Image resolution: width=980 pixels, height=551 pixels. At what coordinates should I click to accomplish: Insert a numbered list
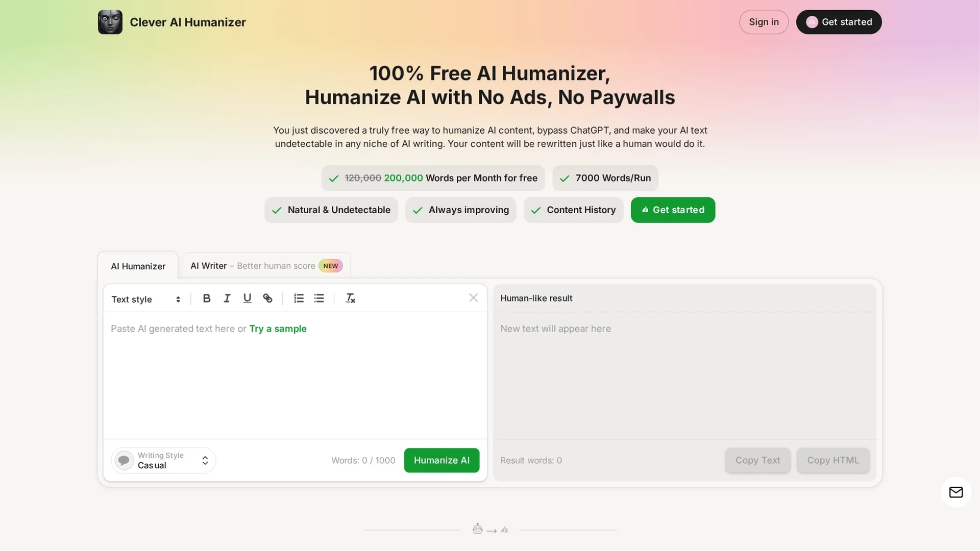(x=299, y=298)
